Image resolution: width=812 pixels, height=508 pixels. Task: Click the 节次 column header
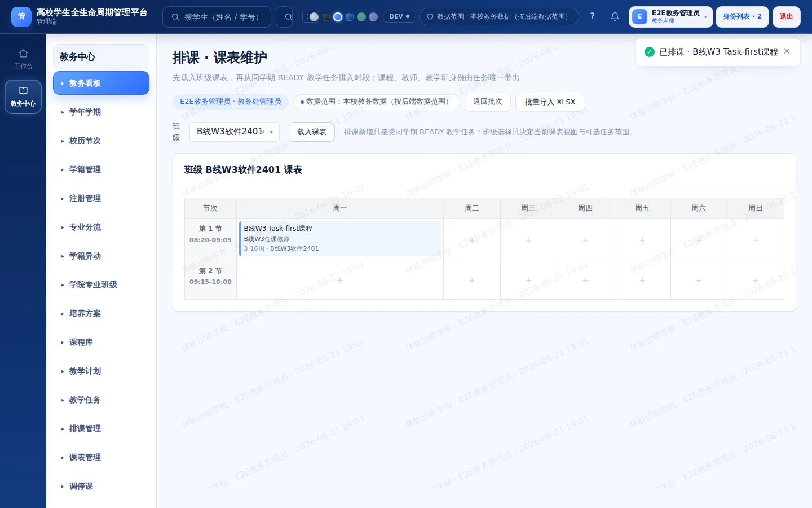[210, 208]
